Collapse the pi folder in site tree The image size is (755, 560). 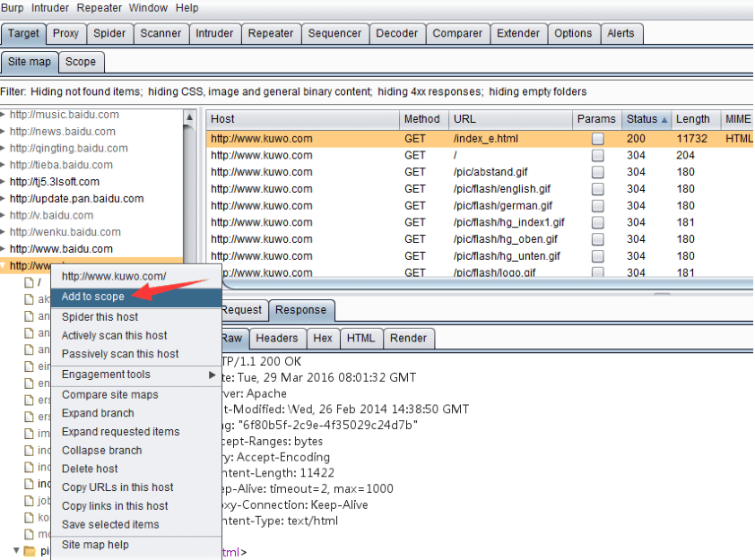tap(16, 550)
